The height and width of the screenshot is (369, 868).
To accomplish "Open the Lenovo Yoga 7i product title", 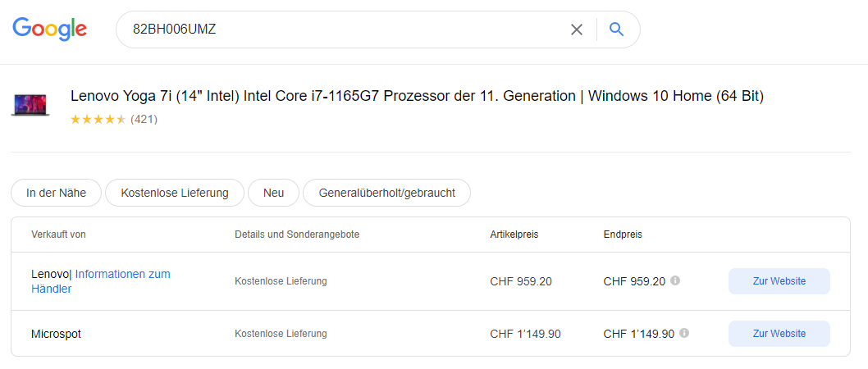I will [417, 96].
